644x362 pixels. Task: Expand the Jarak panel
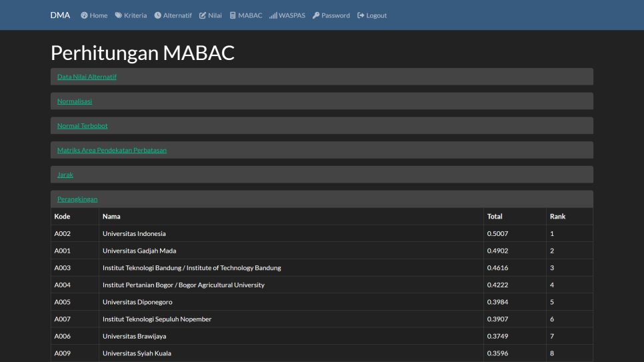[x=65, y=175]
